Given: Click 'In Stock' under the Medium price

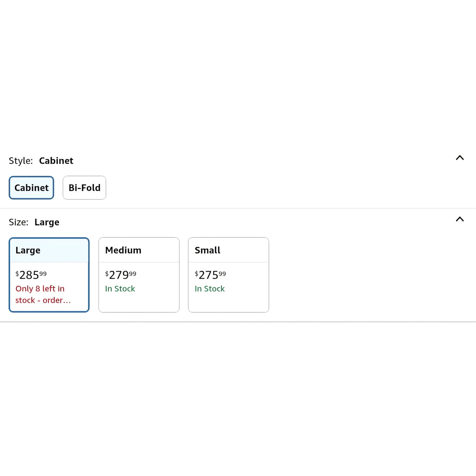Looking at the screenshot, I should [x=120, y=289].
